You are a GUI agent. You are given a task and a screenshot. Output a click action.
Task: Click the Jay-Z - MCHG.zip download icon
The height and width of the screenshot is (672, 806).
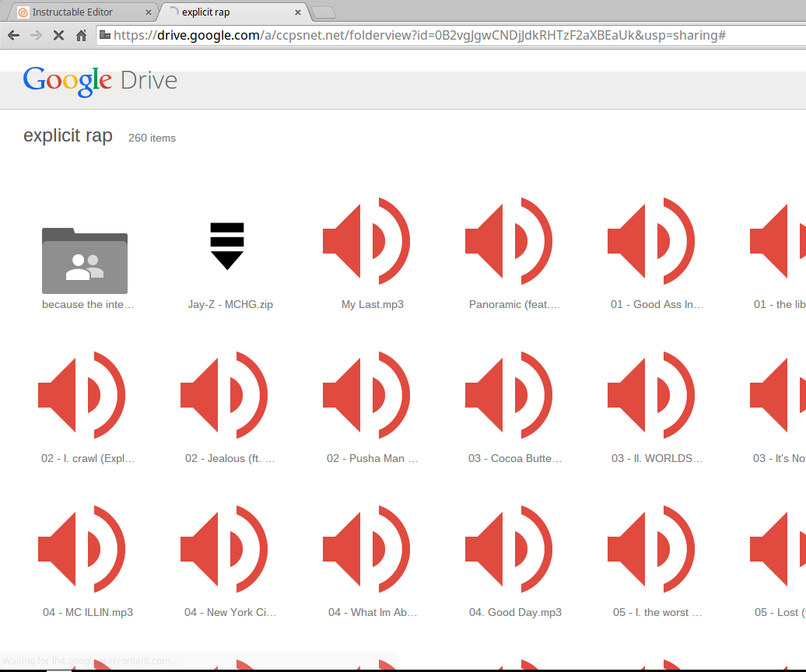tap(227, 245)
